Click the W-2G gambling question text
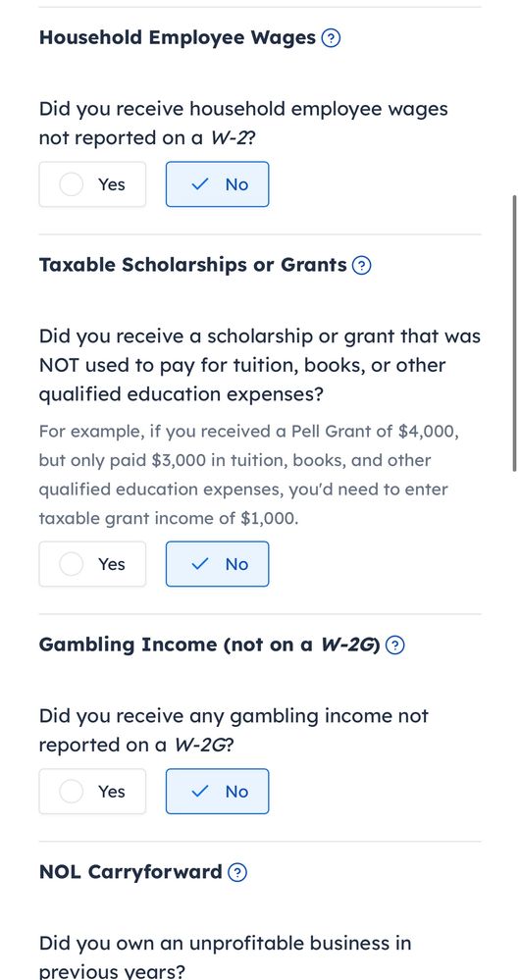This screenshot has height=980, width=520. [x=234, y=730]
